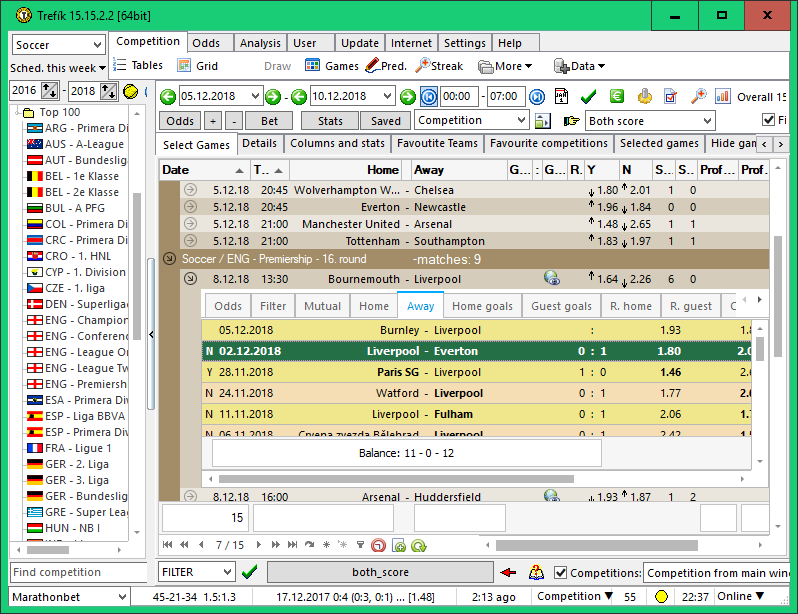The image size is (798, 614).
Task: Switch to the Analysis tab
Action: (260, 44)
